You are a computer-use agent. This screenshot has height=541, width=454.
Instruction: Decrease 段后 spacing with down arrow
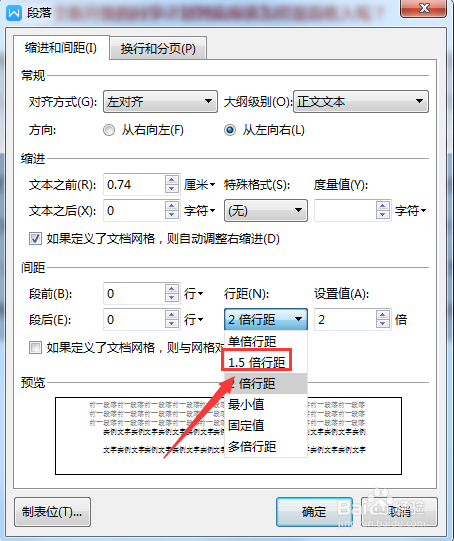172,324
